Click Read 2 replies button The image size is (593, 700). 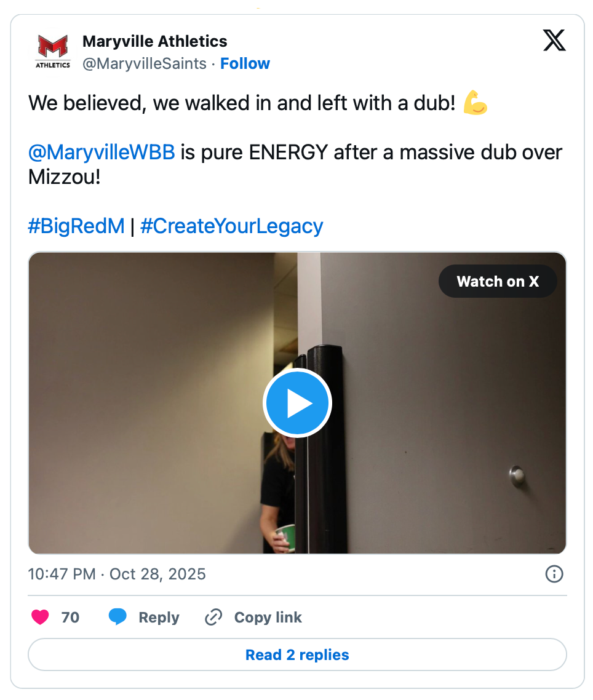pyautogui.click(x=297, y=654)
